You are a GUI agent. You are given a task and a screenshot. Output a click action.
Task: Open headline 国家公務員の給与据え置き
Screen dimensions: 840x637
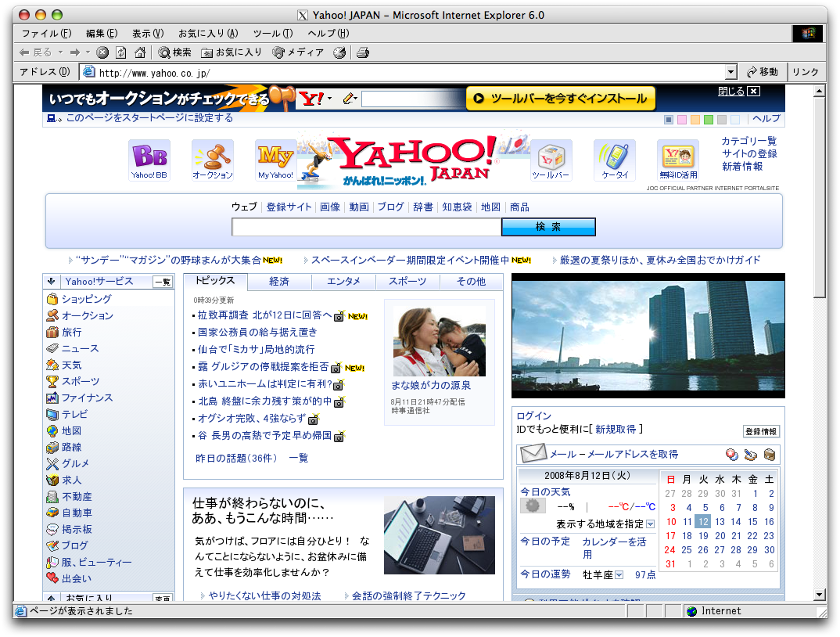[257, 333]
